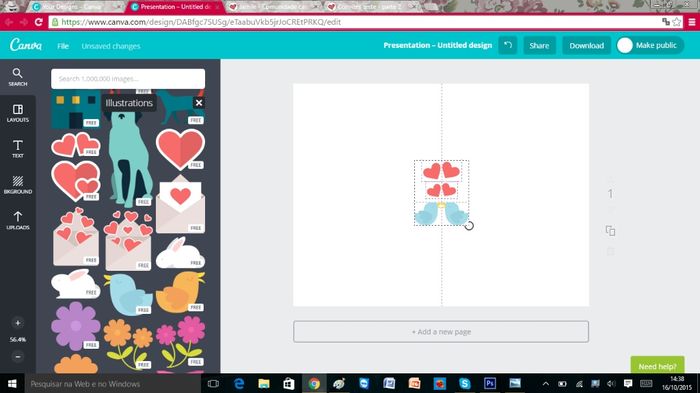The image size is (700, 393).
Task: Open the Layouts panel
Action: (x=17, y=113)
